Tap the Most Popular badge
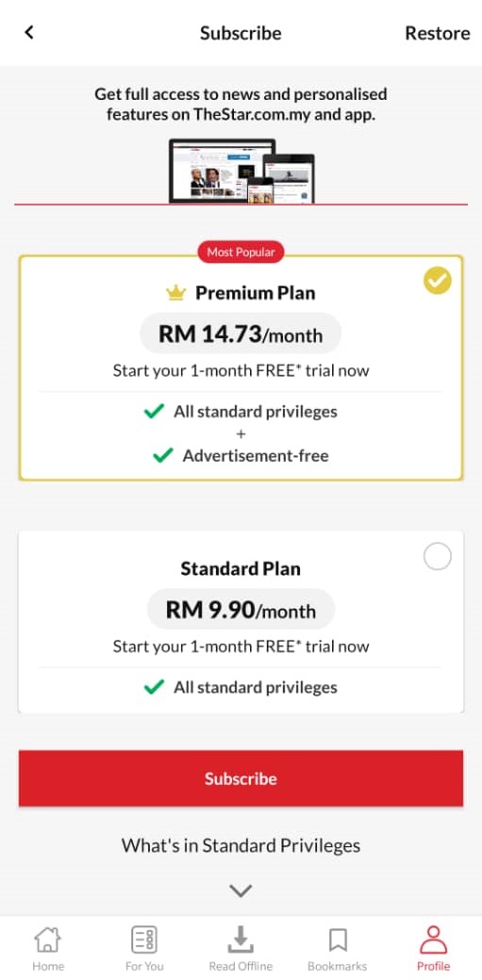Image resolution: width=482 pixels, height=980 pixels. (241, 253)
